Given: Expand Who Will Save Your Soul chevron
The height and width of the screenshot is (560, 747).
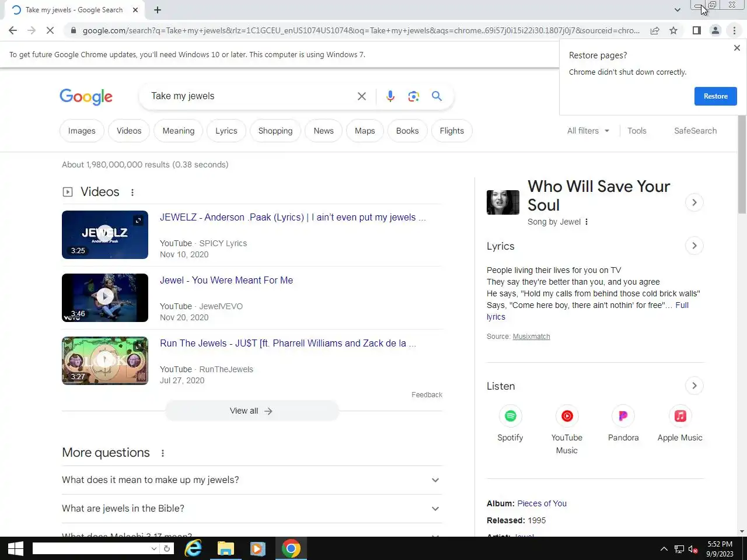Looking at the screenshot, I should (694, 202).
